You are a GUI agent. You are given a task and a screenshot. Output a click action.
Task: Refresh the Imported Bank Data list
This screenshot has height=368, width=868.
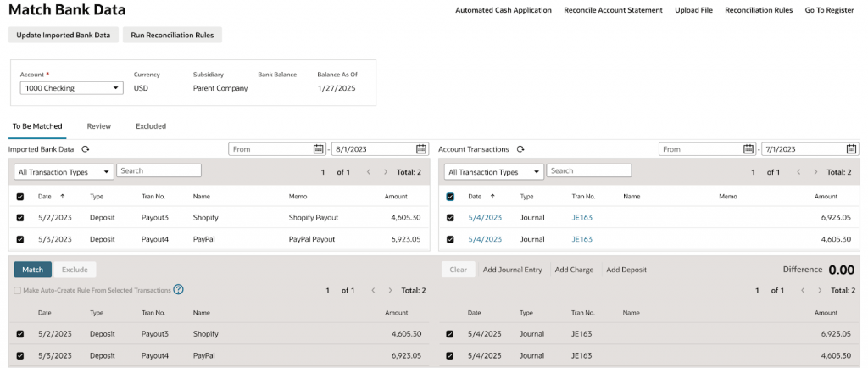pyautogui.click(x=86, y=149)
